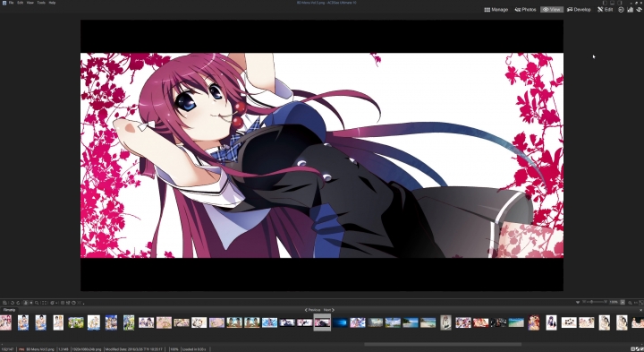The height and width of the screenshot is (352, 644).
Task: Open the zoom level dropdown
Action: coord(623,302)
